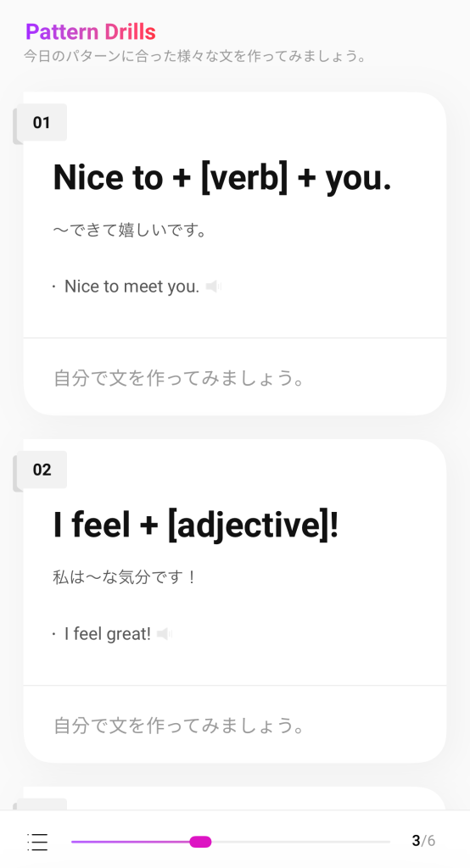Select the 01 number badge

42,122
